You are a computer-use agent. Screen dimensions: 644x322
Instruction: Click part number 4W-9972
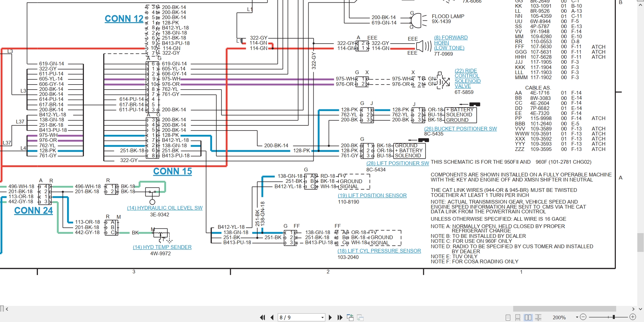point(160,254)
